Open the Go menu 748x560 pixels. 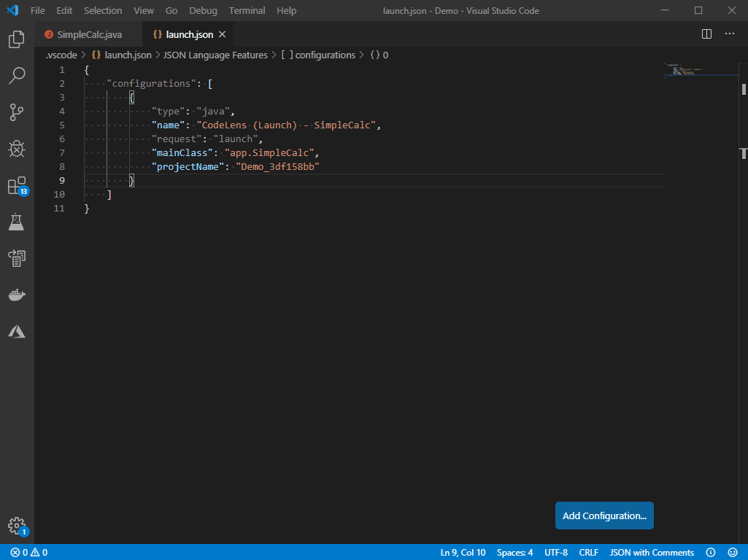pyautogui.click(x=171, y=10)
